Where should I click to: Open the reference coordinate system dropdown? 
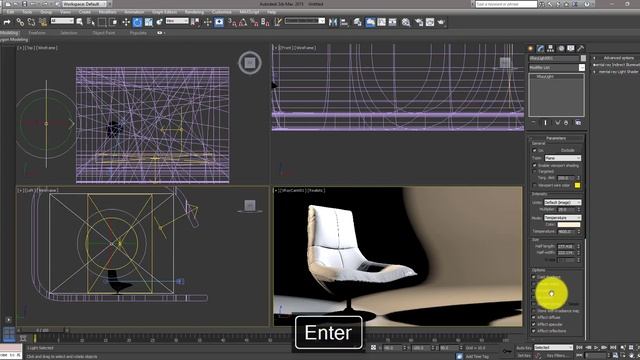177,20
